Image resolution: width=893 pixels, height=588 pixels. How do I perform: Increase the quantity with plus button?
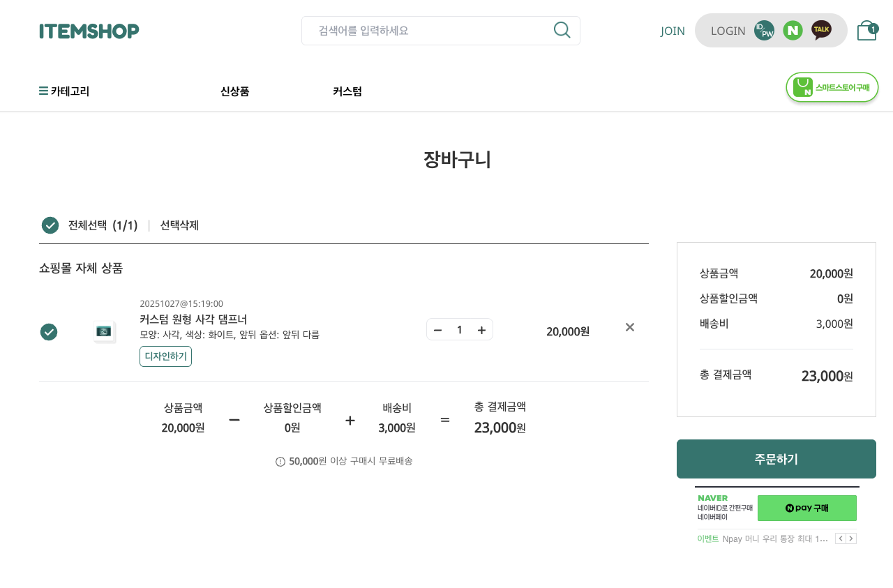[x=481, y=330]
